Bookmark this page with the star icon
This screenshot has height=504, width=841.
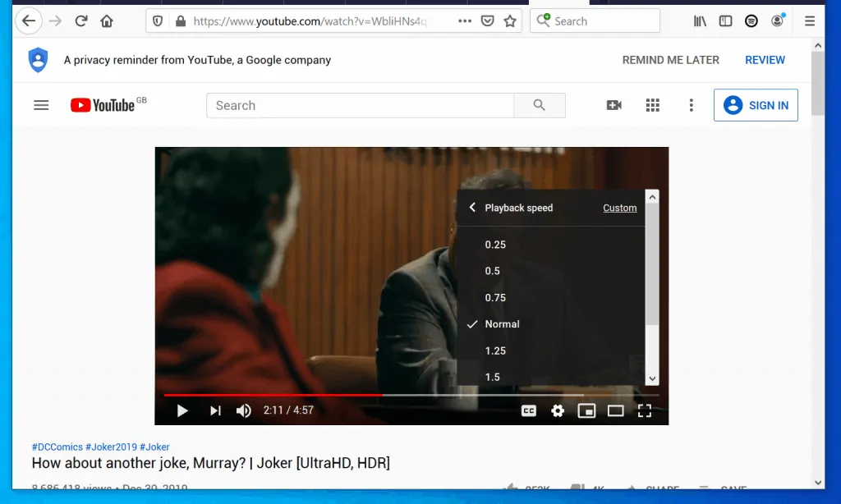(510, 21)
